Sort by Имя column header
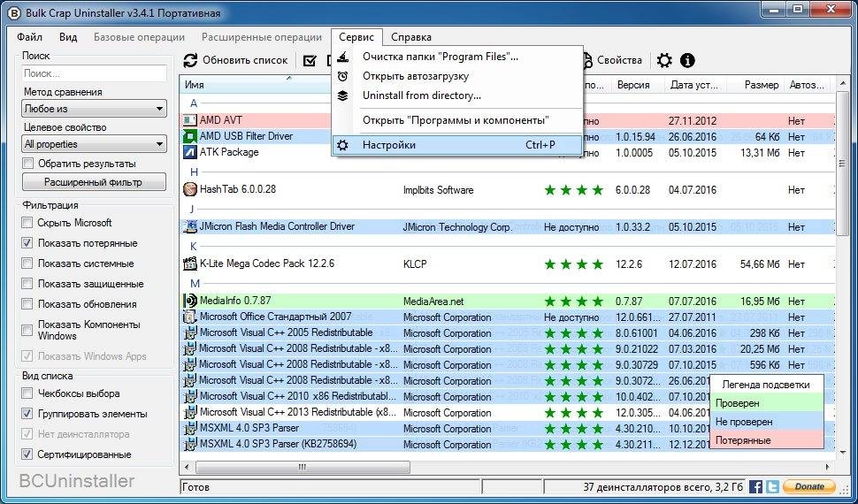This screenshot has height=504, width=858. coord(255,85)
